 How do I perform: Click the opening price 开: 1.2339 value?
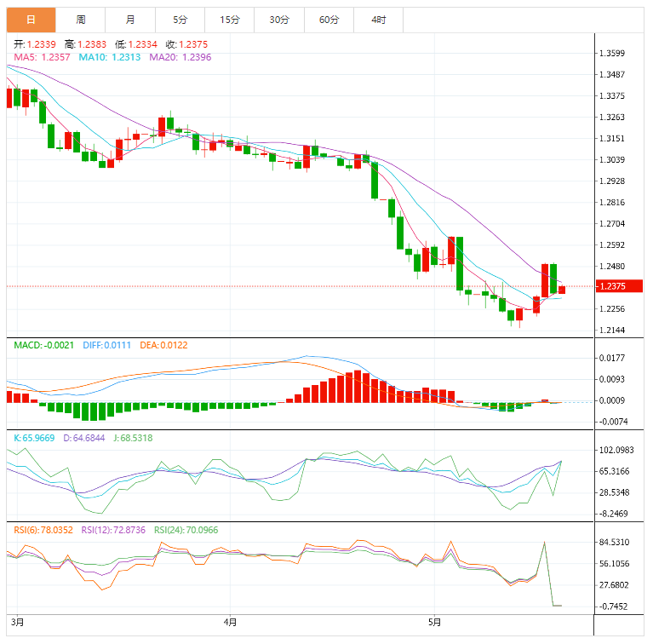(x=35, y=44)
